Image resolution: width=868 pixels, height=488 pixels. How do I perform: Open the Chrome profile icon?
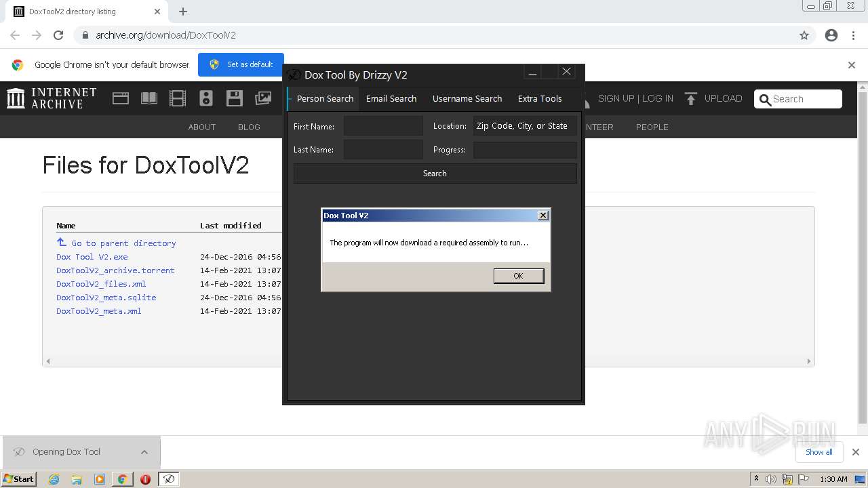831,35
